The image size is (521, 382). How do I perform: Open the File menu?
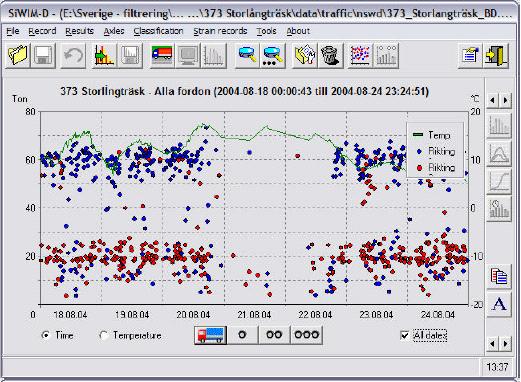(13, 31)
